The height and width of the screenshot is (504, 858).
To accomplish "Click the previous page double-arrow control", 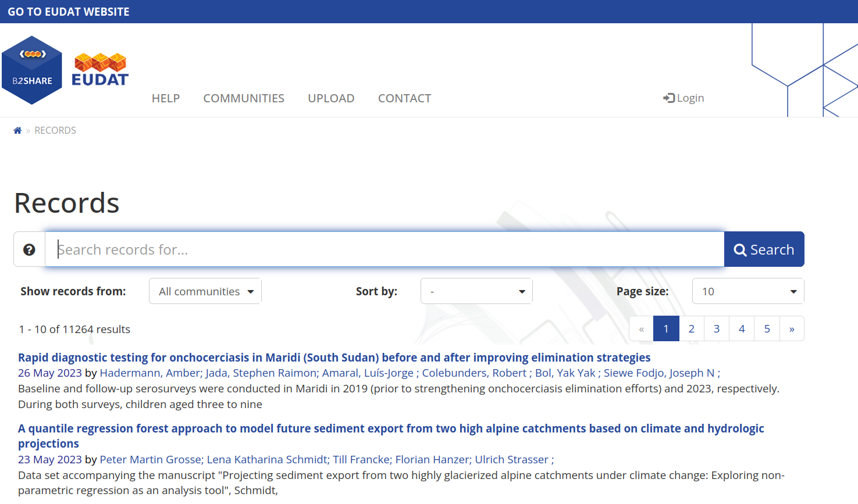I will click(641, 328).
